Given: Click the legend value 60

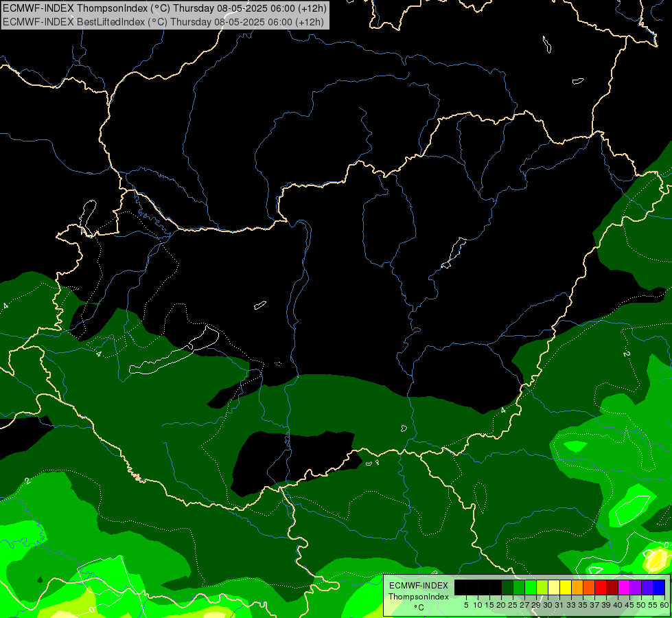Looking at the screenshot, I should [664, 605].
